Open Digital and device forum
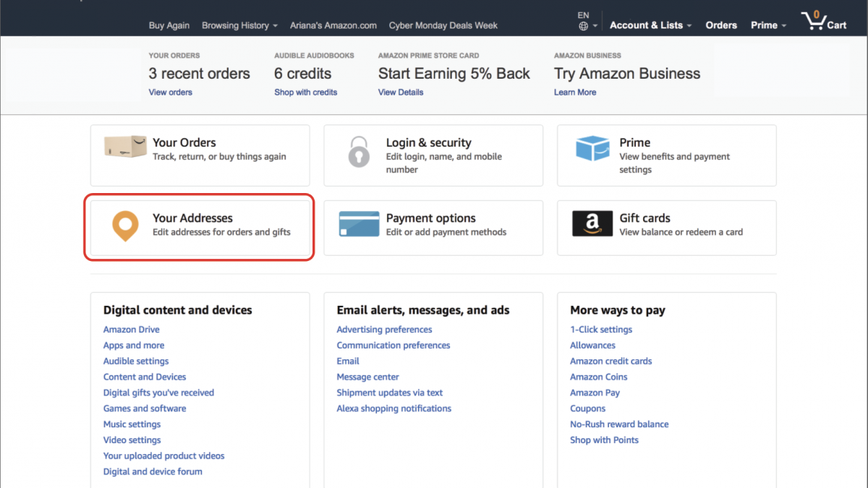The image size is (868, 488). pos(153,473)
